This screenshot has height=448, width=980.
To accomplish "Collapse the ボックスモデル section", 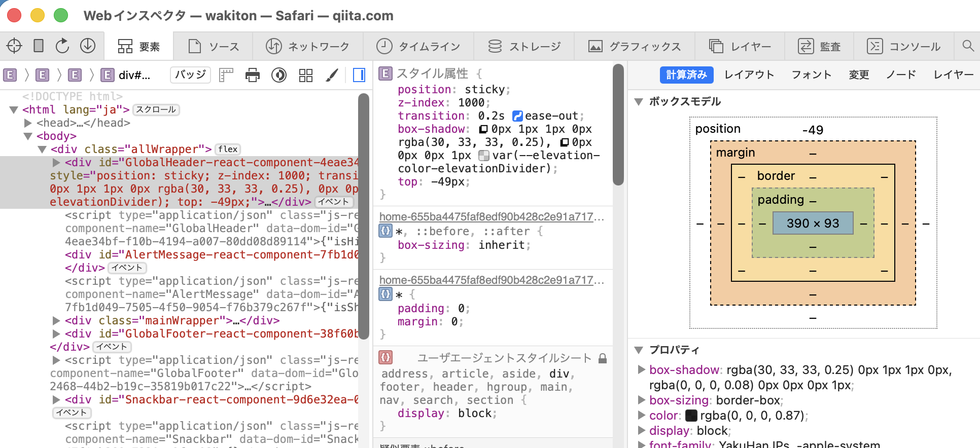I will tap(639, 102).
